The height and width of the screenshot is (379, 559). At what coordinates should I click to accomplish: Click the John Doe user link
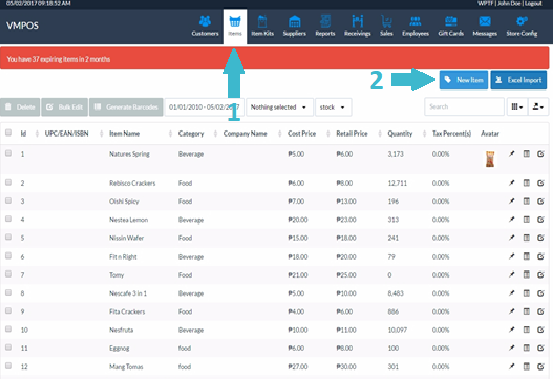coord(509,4)
